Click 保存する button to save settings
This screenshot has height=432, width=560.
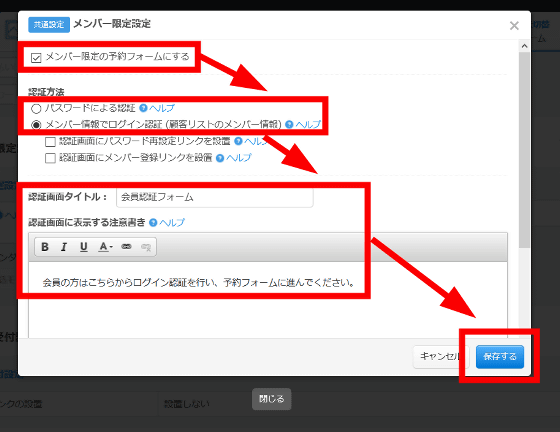tap(500, 357)
